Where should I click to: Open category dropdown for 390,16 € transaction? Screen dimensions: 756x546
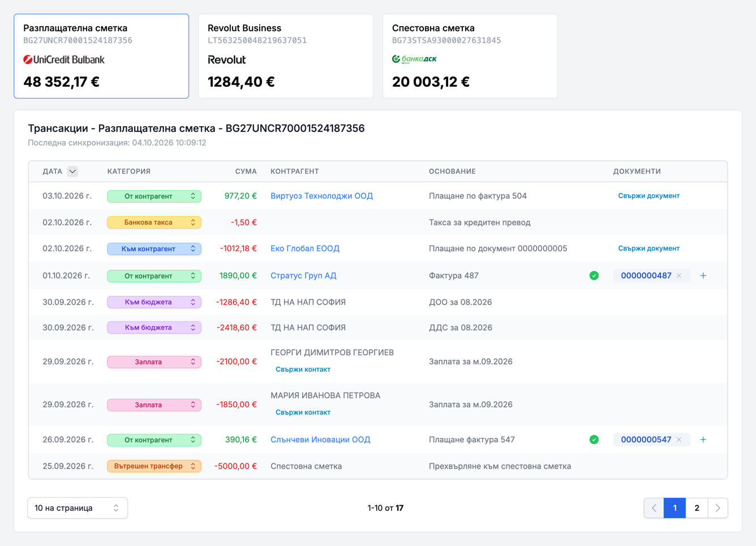[x=154, y=440]
